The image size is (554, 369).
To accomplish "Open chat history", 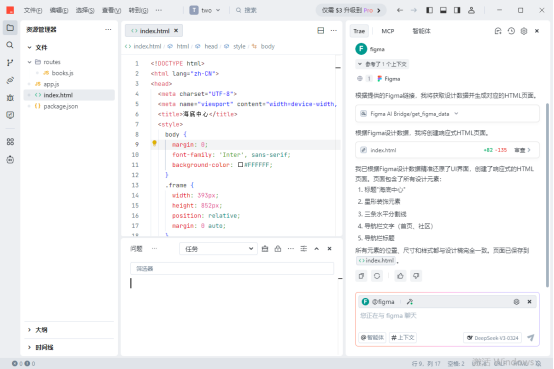I will (511, 31).
